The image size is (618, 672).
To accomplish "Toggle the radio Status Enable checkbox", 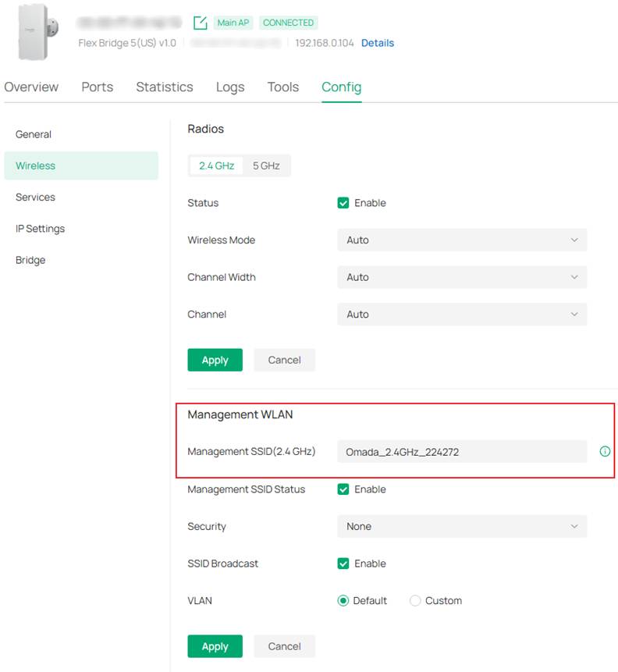I will tap(343, 203).
